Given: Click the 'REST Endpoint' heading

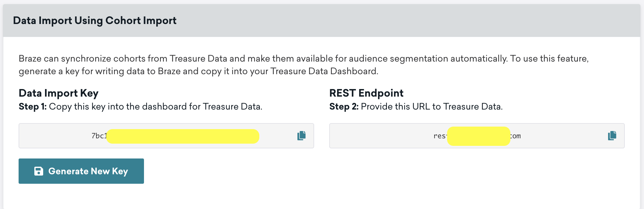Looking at the screenshot, I should point(366,93).
